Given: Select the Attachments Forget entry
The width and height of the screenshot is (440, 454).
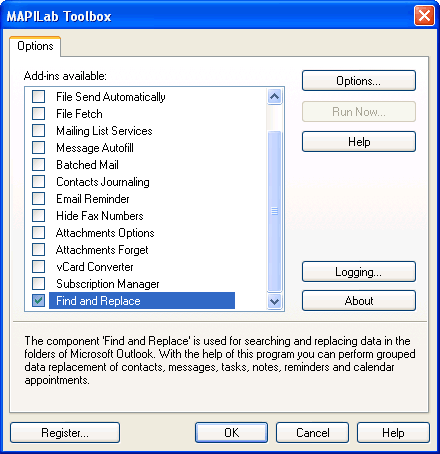Looking at the screenshot, I should click(102, 250).
